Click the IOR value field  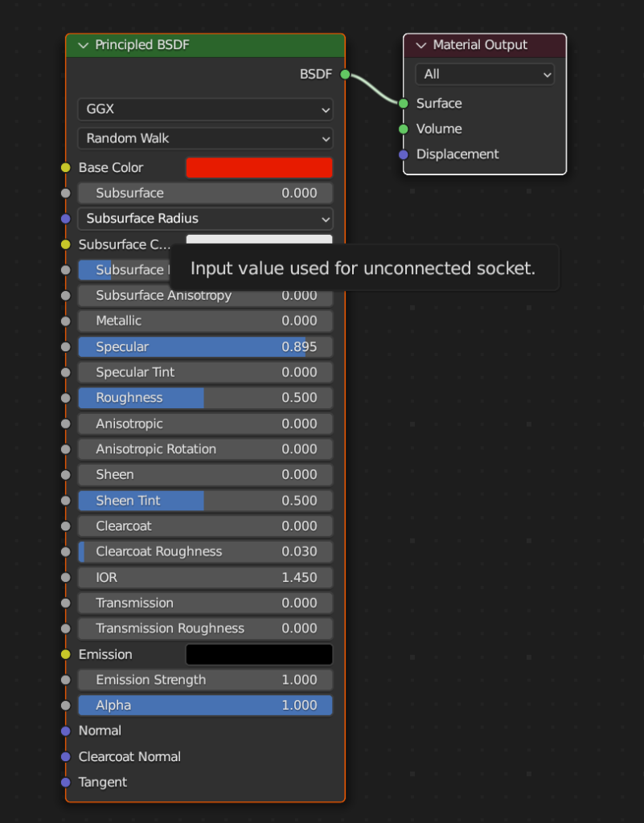click(205, 577)
